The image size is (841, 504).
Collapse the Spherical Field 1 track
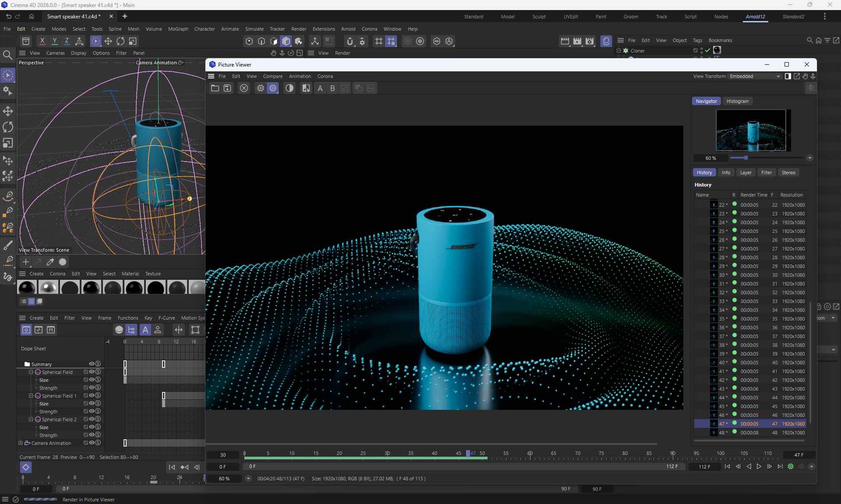[x=31, y=395]
